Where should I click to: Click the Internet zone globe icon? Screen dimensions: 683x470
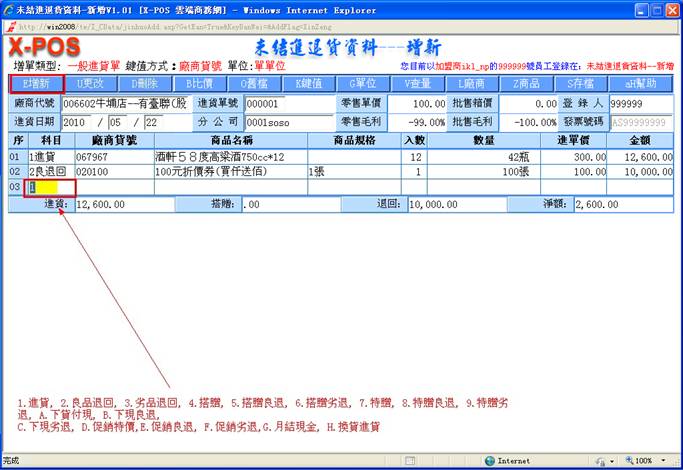490,461
